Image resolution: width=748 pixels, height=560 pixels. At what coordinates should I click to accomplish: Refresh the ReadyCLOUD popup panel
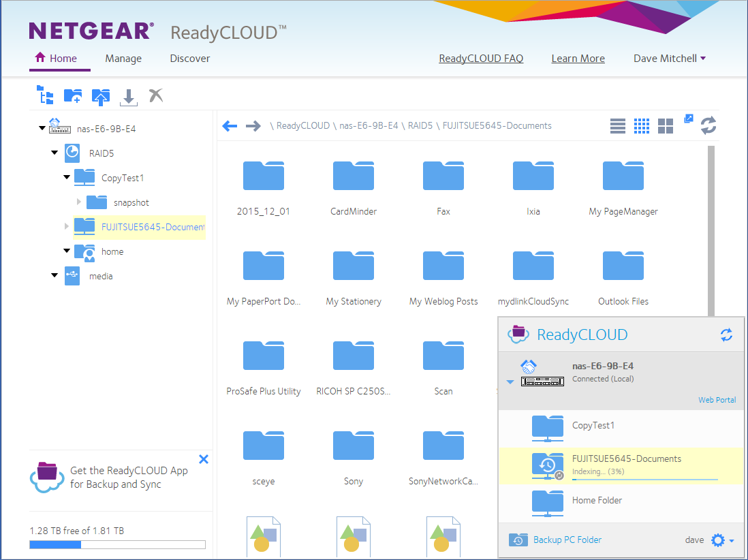(726, 335)
